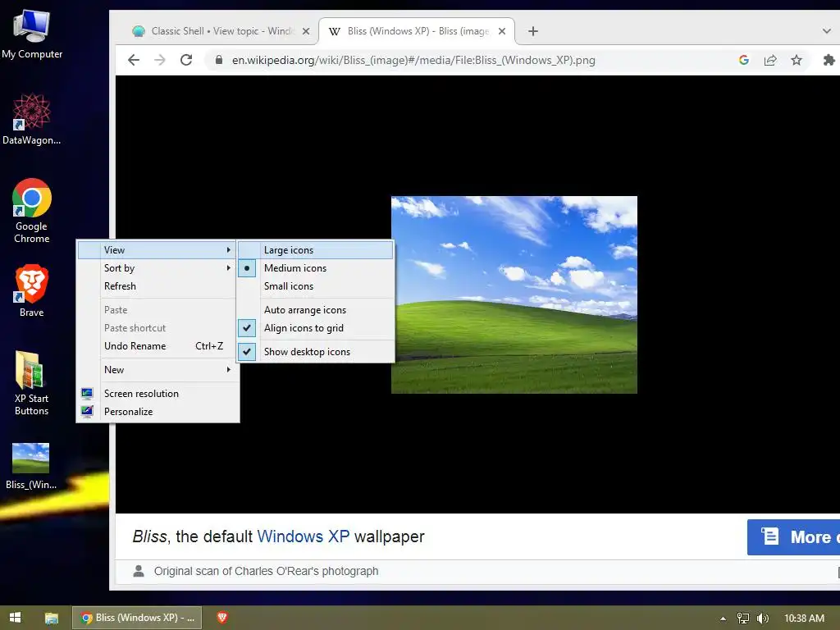Screen dimensions: 840x630
Task: Click the More details button
Action: point(793,536)
